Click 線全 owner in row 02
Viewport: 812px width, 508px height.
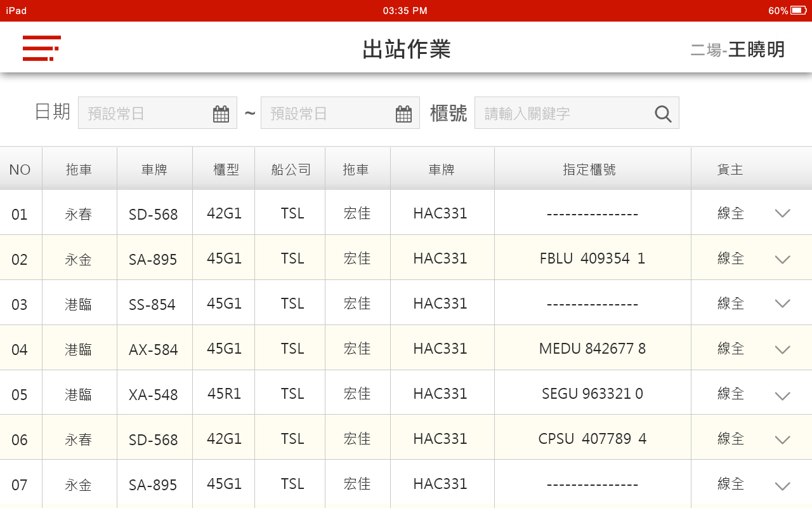(730, 258)
